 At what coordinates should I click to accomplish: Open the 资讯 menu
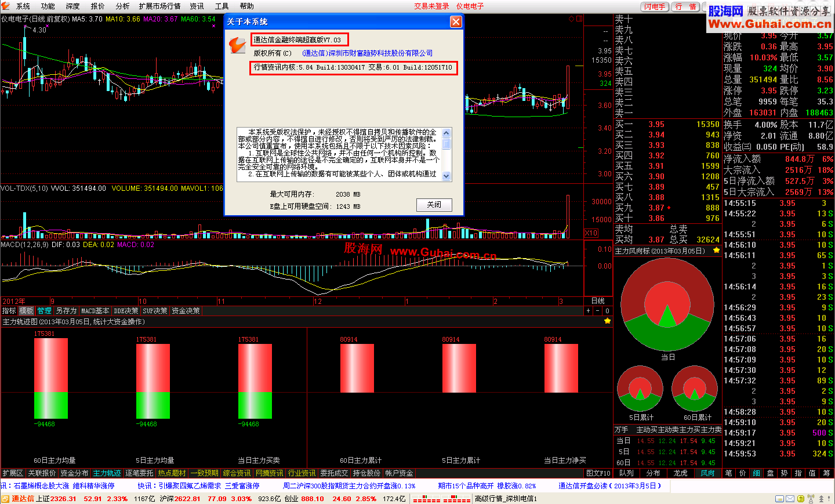[197, 6]
